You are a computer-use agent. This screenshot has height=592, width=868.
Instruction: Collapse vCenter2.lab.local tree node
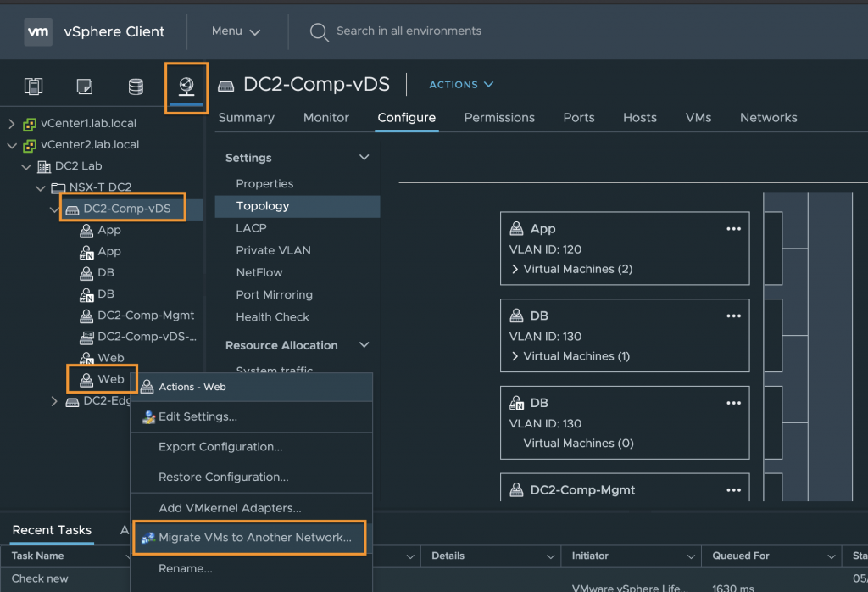tap(11, 146)
